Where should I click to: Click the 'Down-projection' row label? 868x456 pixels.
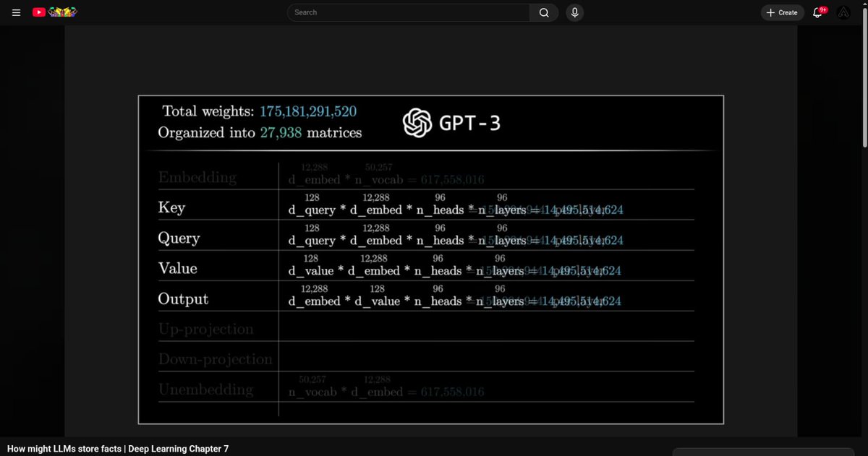(x=215, y=359)
